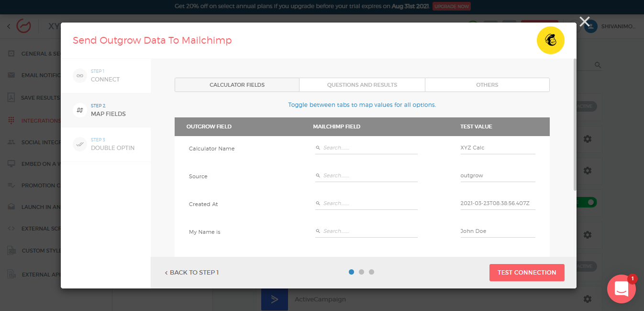Go to Step 3 Double Optin
Screen dimensions: 644x311
(106, 144)
